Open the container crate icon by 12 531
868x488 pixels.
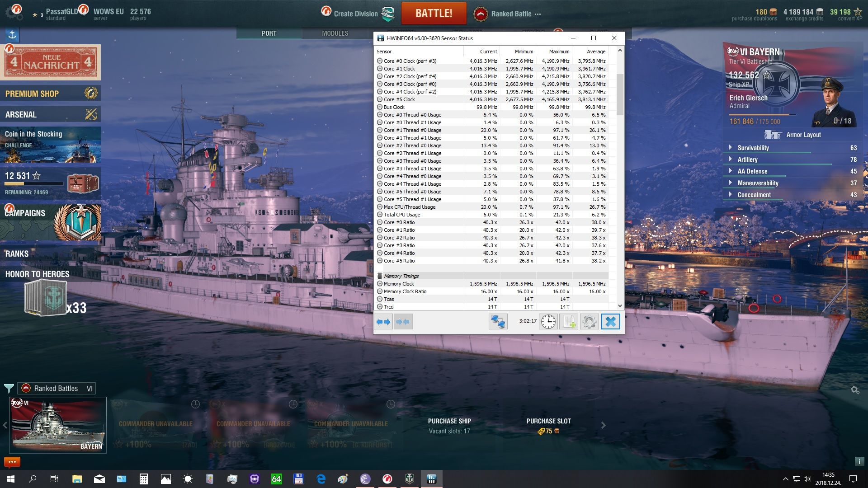pos(83,183)
